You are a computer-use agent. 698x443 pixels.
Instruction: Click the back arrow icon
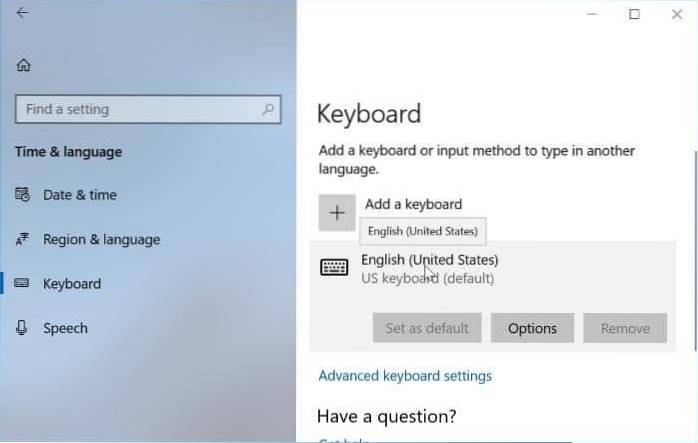(x=22, y=13)
